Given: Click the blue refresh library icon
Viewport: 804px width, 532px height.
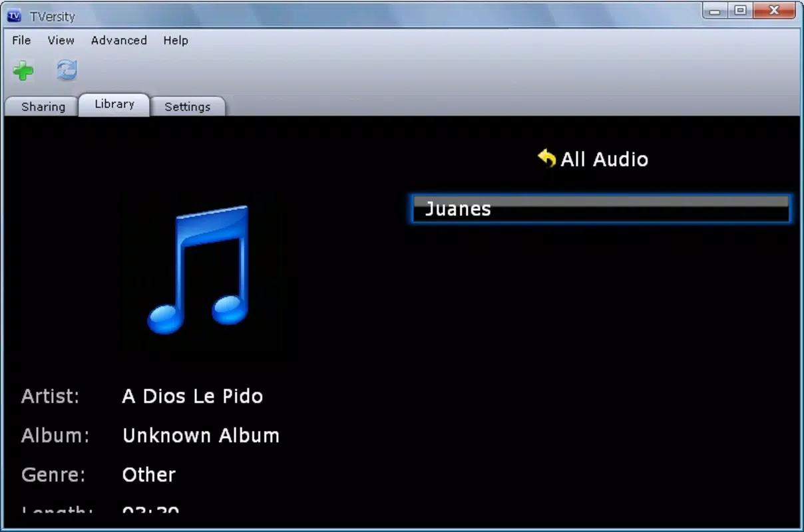Looking at the screenshot, I should (67, 70).
